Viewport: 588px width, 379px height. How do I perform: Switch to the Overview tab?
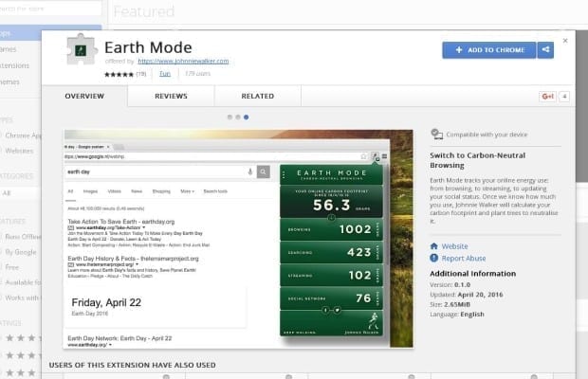[x=84, y=96]
